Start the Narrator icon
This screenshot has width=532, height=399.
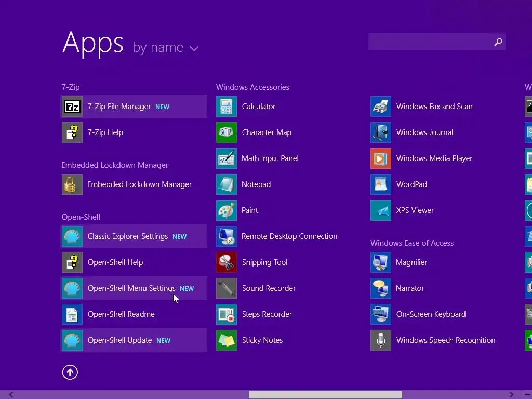(x=381, y=288)
